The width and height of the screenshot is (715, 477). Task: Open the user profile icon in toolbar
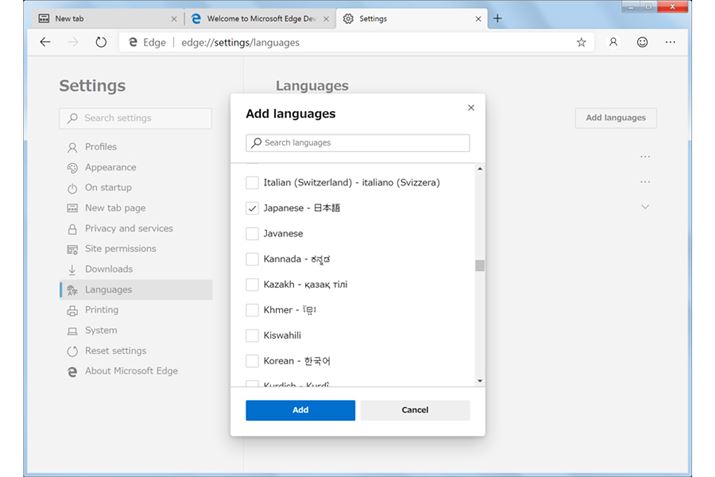[613, 42]
